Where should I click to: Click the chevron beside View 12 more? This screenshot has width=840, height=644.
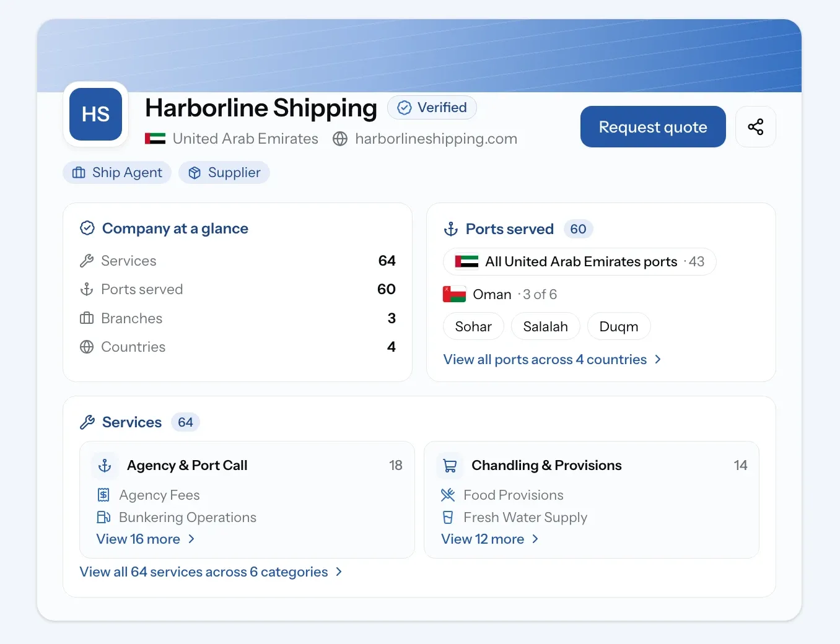point(535,539)
